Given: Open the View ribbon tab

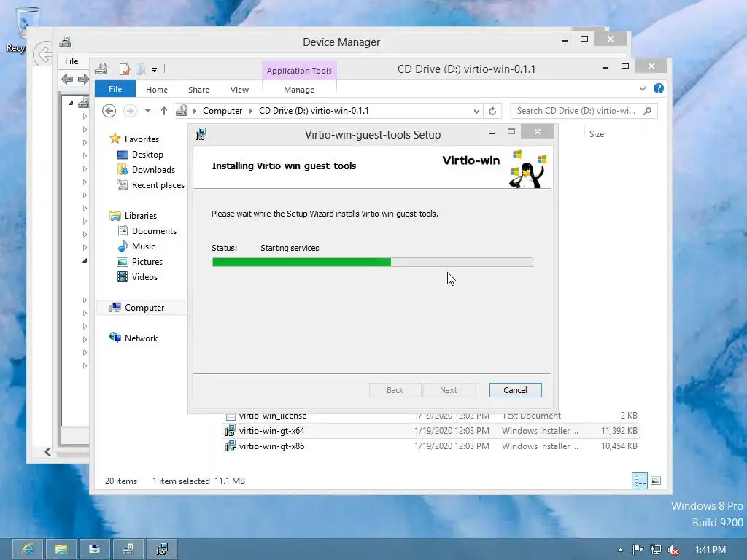Looking at the screenshot, I should coord(239,90).
